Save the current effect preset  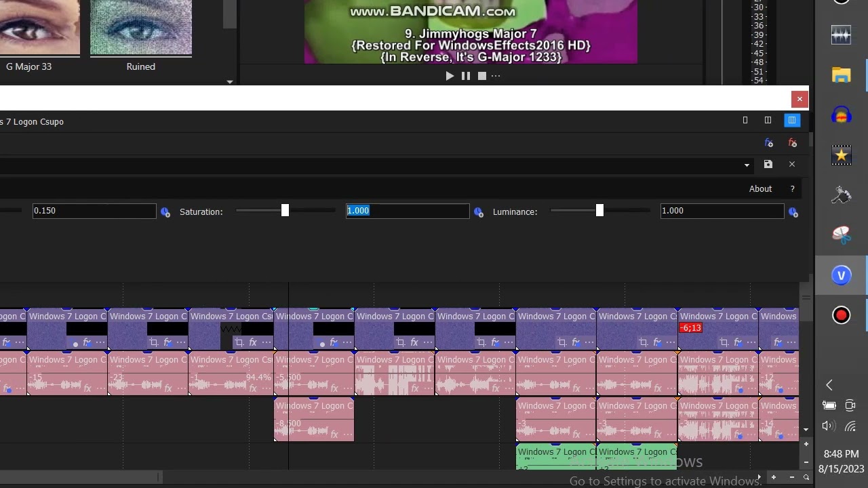(768, 164)
